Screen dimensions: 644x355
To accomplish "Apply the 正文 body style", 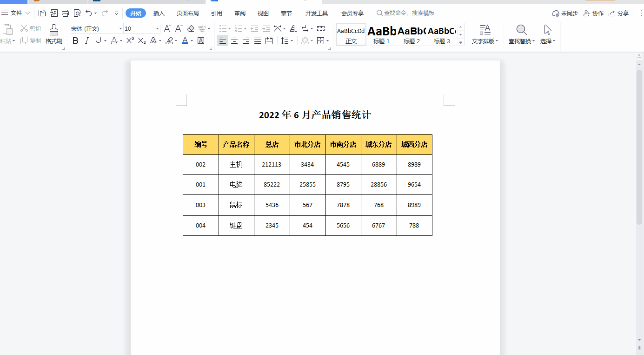I will (x=351, y=34).
